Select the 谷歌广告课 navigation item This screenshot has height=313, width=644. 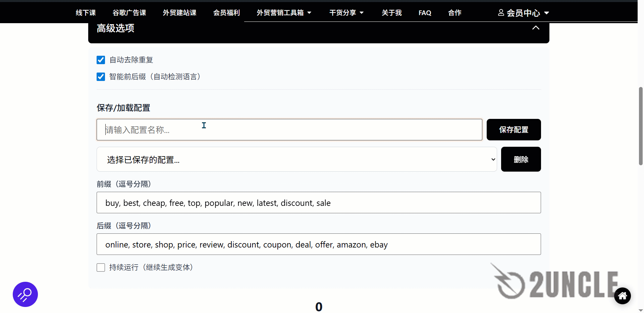point(129,12)
